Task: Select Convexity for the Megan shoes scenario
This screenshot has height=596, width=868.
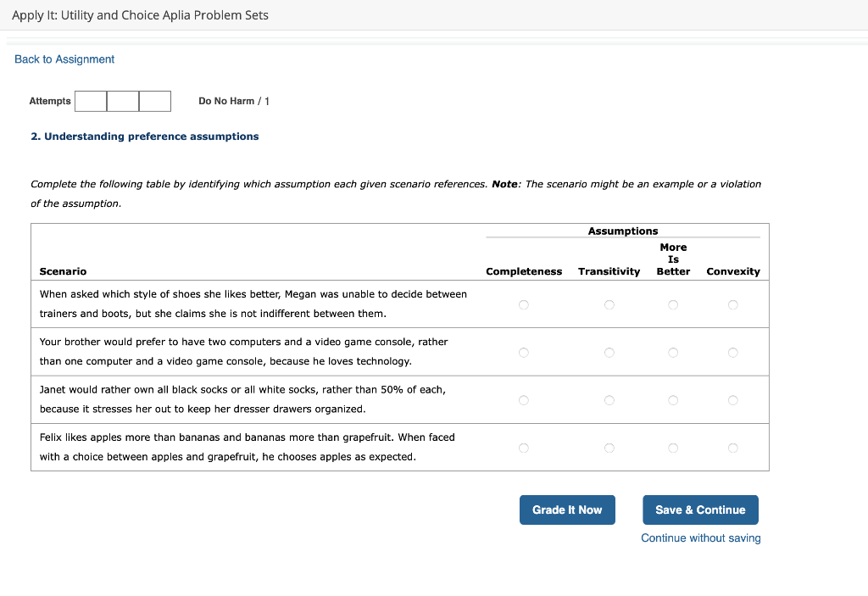Action: (732, 304)
